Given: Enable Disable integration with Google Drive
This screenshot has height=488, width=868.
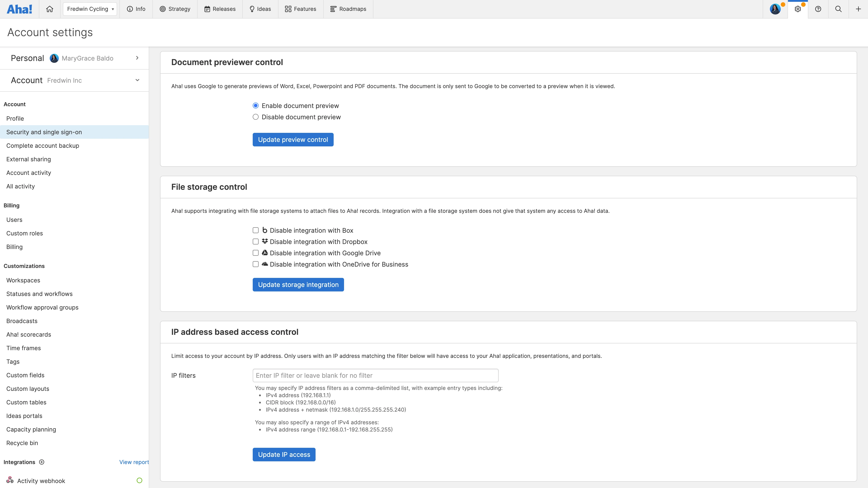Looking at the screenshot, I should point(255,253).
